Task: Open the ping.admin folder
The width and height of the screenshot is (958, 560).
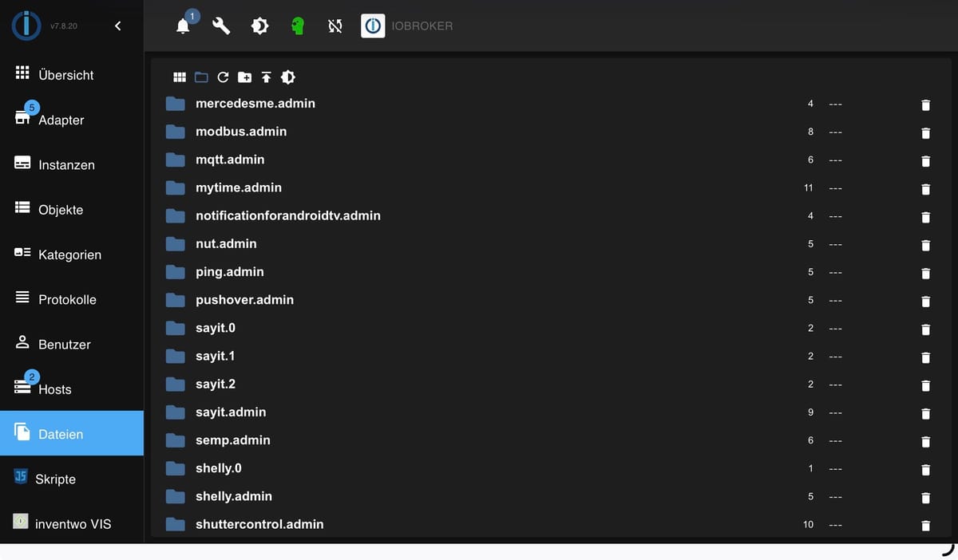Action: (230, 272)
